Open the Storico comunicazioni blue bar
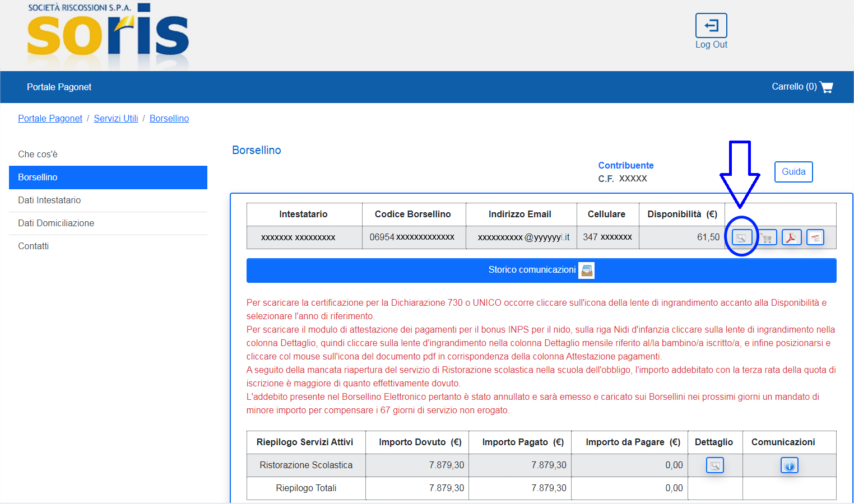 (x=541, y=270)
